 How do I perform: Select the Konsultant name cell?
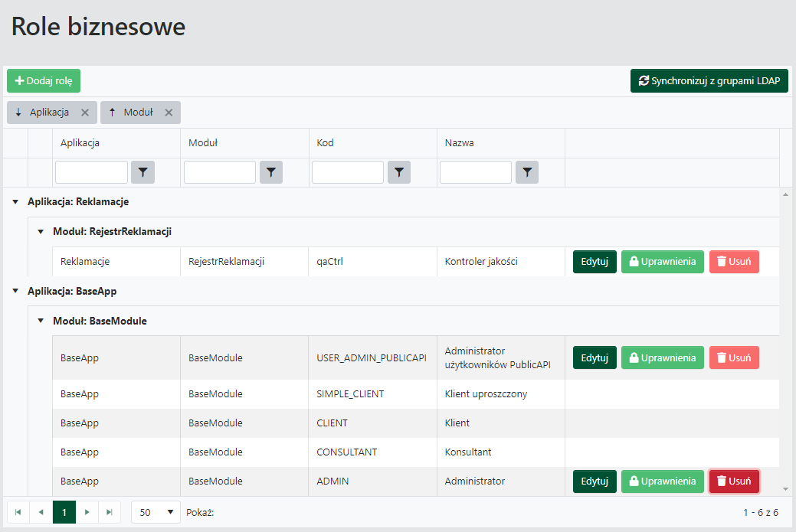(x=501, y=452)
